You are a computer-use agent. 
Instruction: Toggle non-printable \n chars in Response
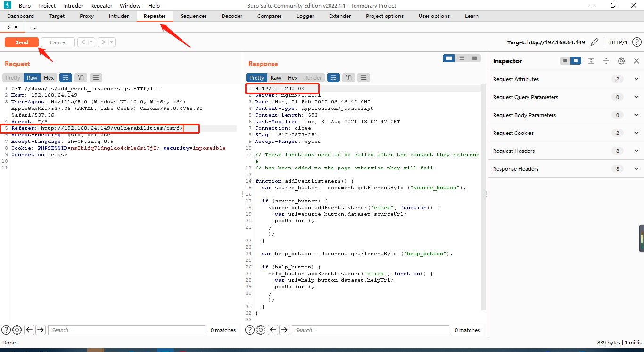pyautogui.click(x=348, y=78)
